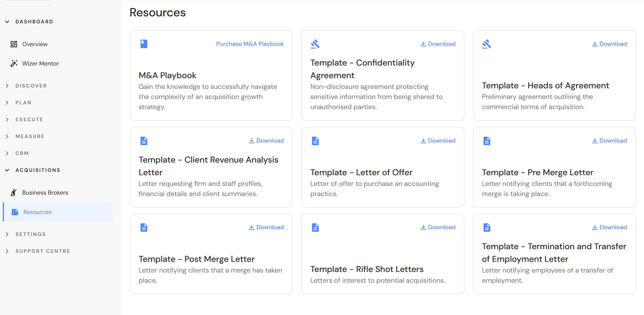Download the Client Revenue Analysis Letter template
644x315 pixels.
pos(266,141)
